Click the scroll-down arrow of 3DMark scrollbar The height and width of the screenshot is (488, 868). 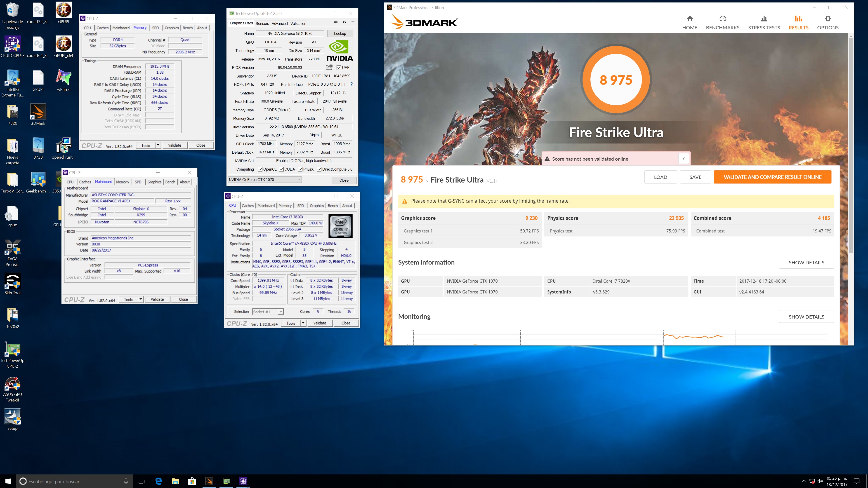click(x=851, y=342)
